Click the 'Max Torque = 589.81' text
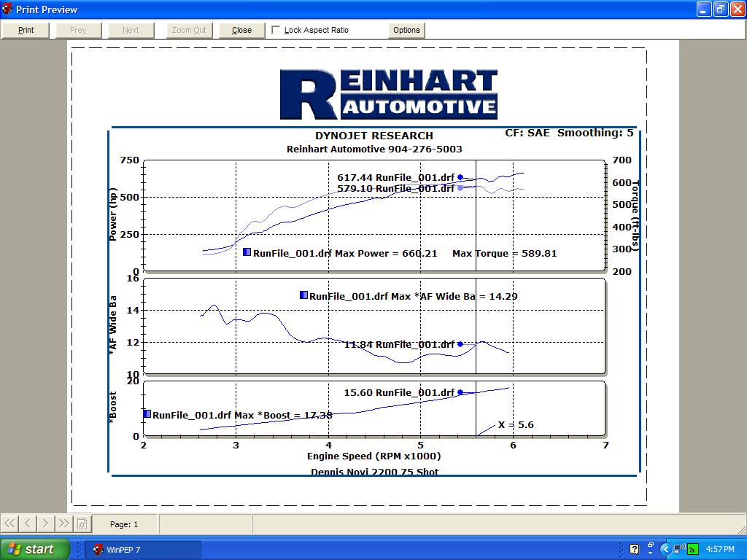The width and height of the screenshot is (747, 560). pyautogui.click(x=505, y=253)
